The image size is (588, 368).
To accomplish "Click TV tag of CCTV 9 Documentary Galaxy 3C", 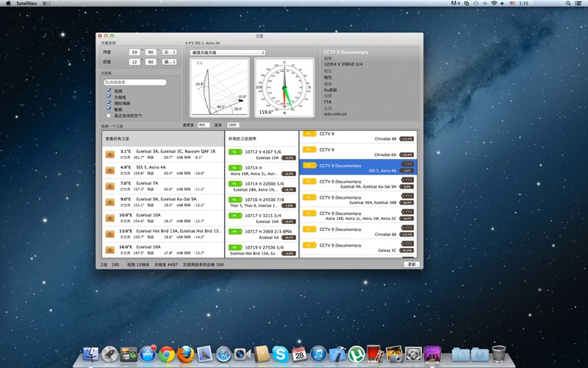I will pyautogui.click(x=309, y=245).
